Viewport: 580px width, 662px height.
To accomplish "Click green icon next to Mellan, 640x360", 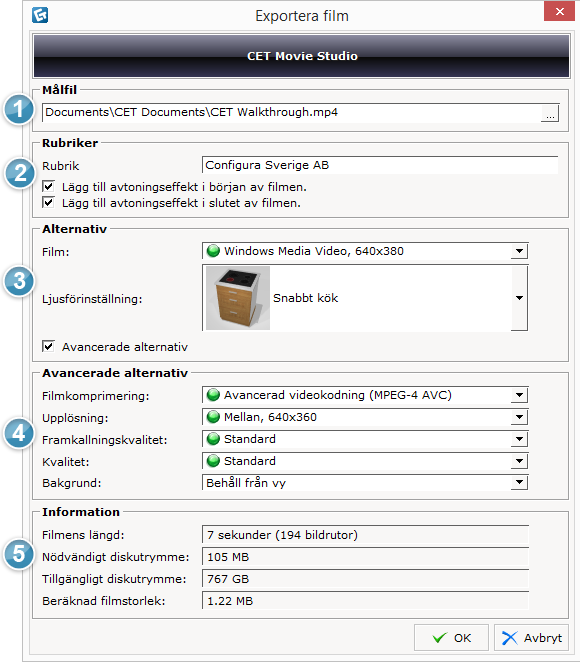I will (214, 417).
